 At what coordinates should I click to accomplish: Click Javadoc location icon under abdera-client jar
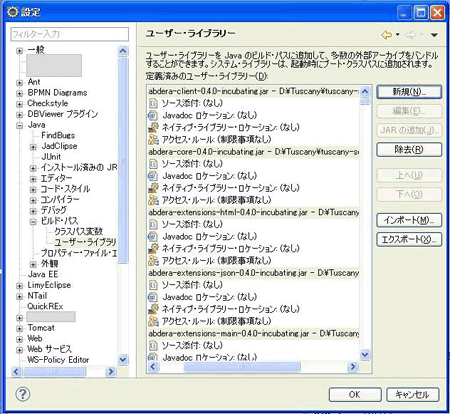(x=153, y=115)
